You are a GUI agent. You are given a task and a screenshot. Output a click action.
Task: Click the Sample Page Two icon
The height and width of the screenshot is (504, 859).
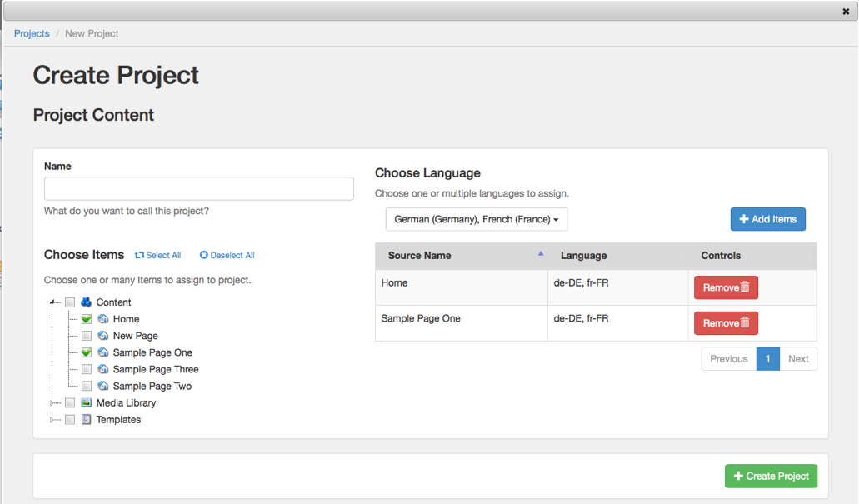click(x=103, y=386)
